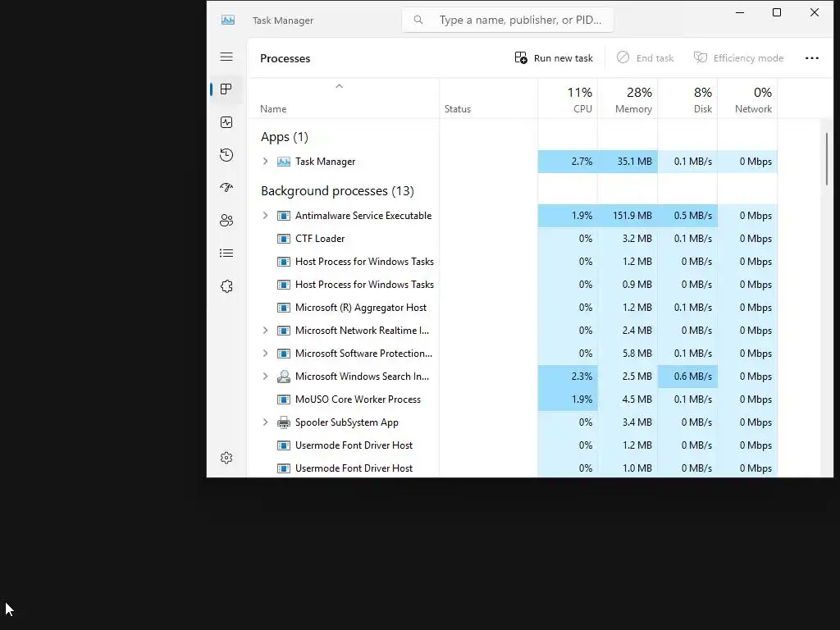Select the Microsoft (R) Aggregator Host process
The image size is (840, 630).
(513, 308)
